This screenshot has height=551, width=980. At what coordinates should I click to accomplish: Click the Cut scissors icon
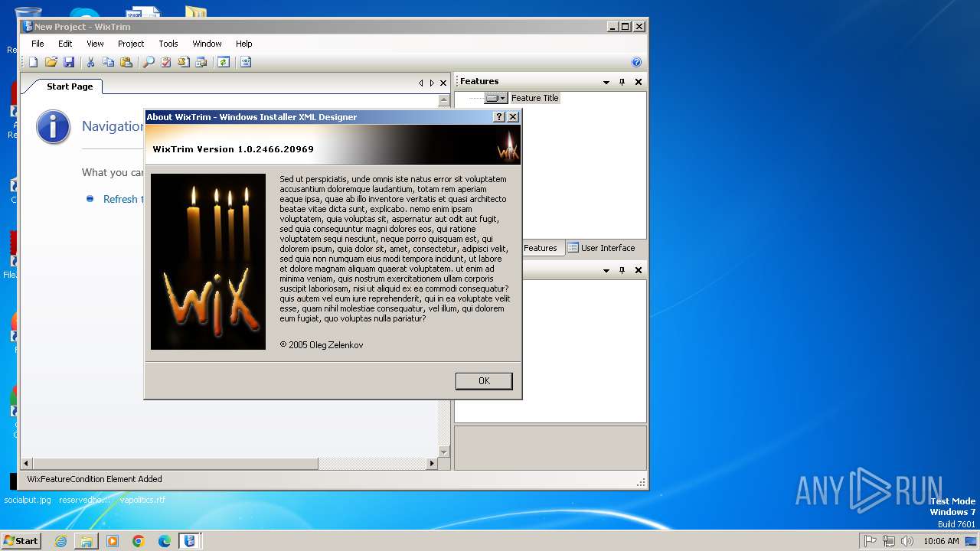pos(90,62)
